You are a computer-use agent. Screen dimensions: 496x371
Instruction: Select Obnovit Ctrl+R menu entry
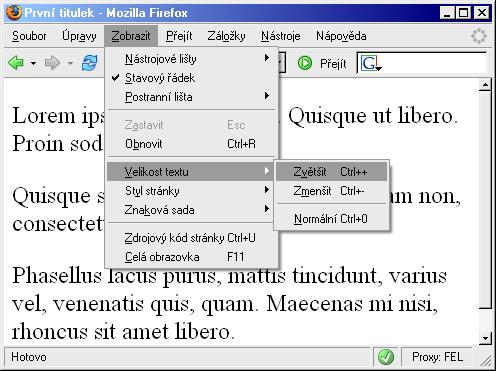click(191, 144)
